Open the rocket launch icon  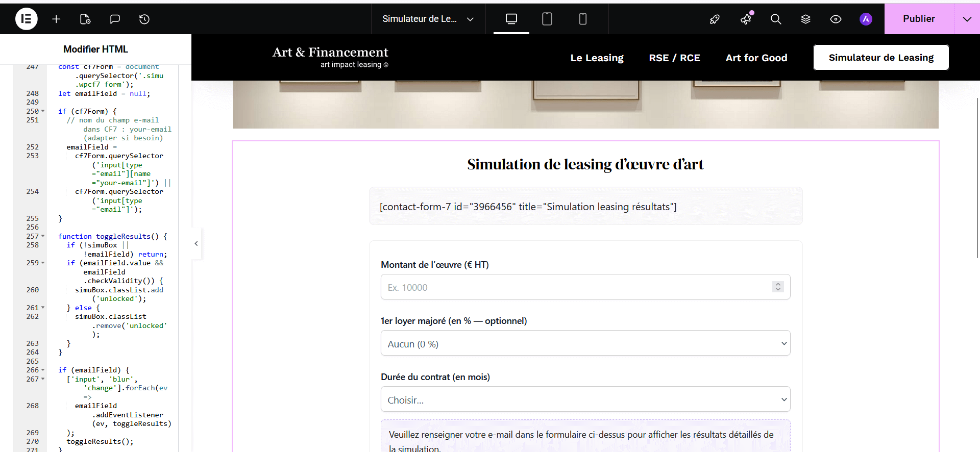715,19
